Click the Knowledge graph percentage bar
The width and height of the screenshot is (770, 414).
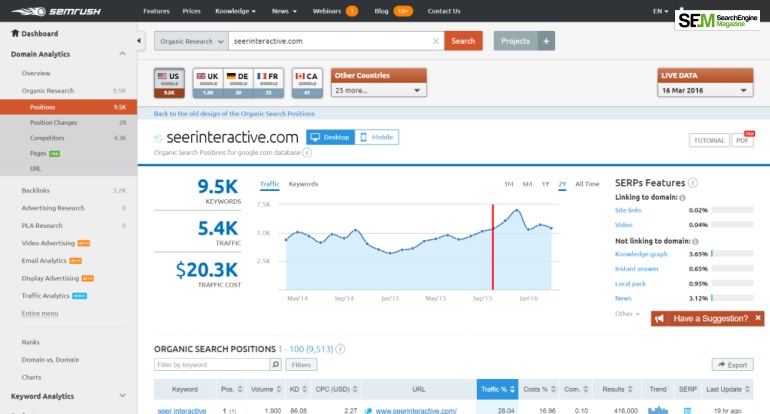(732, 254)
